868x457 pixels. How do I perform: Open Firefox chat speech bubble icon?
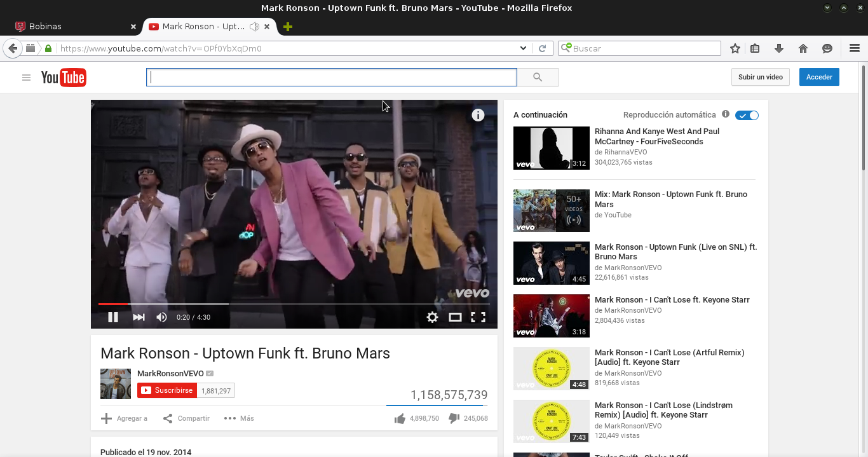click(827, 48)
